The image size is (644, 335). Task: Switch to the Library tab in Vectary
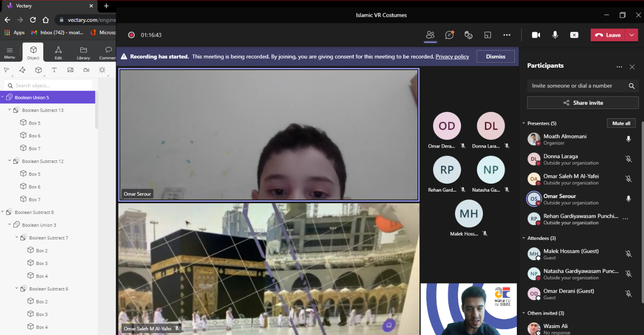[x=84, y=52]
